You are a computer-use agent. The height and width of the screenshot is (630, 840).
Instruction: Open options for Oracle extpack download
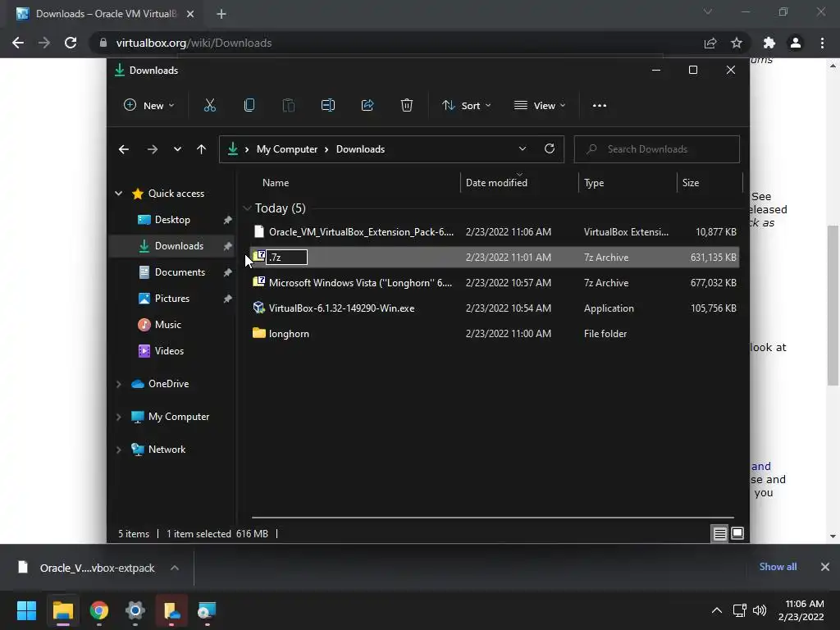tap(175, 568)
